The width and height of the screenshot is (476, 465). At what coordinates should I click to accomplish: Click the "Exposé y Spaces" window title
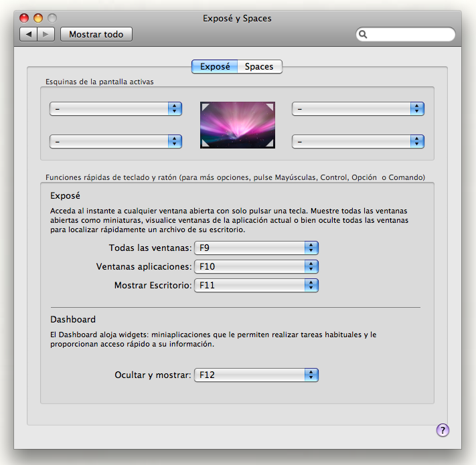(x=237, y=19)
